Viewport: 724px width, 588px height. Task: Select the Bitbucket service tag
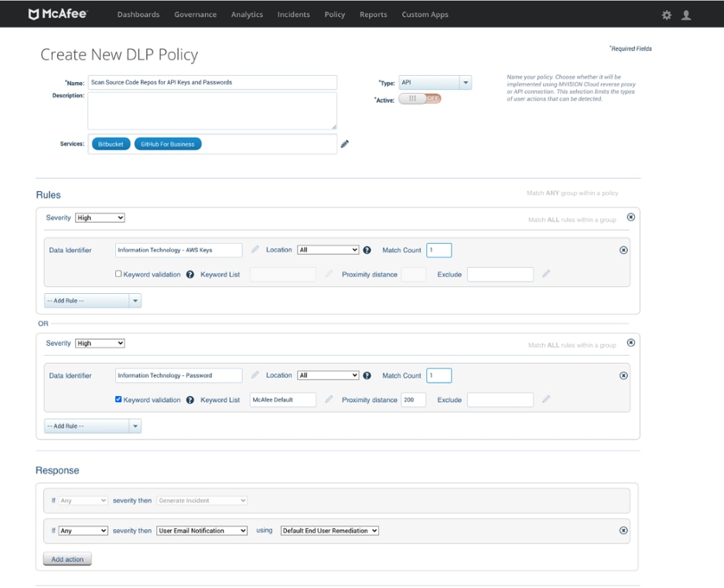[111, 144]
